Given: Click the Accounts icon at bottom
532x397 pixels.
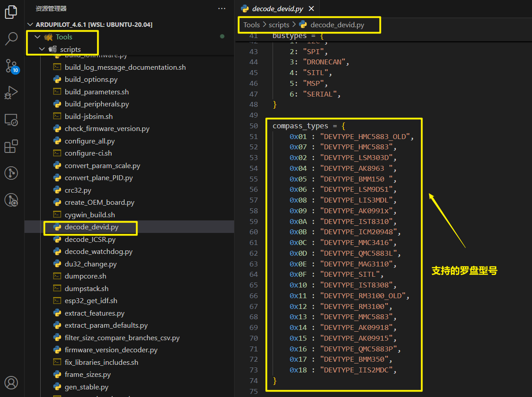Looking at the screenshot, I should 11,383.
